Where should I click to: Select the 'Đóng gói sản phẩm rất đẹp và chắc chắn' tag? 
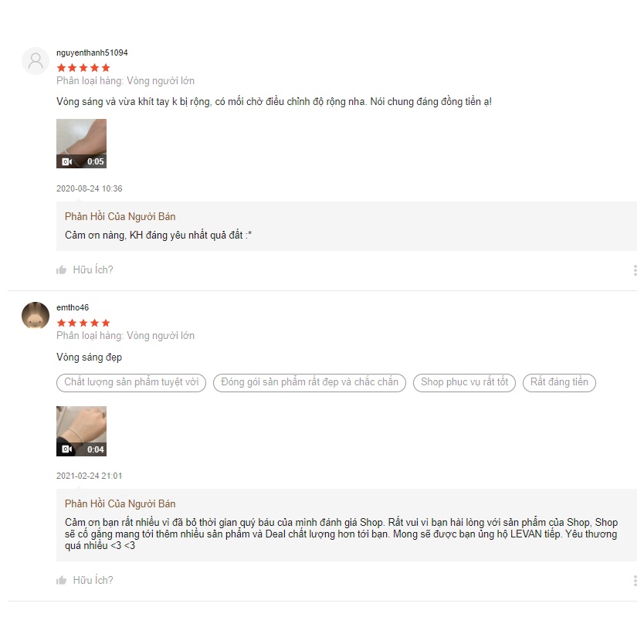coord(310,382)
